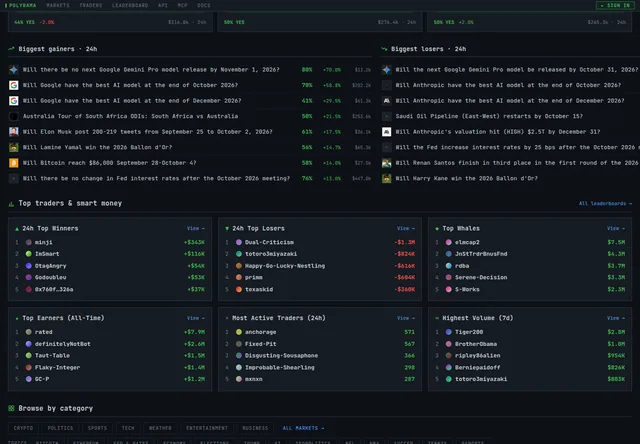The height and width of the screenshot is (444, 640).
Task: Click the Elon Musk tweets market thumbnail
Action: 13,132
